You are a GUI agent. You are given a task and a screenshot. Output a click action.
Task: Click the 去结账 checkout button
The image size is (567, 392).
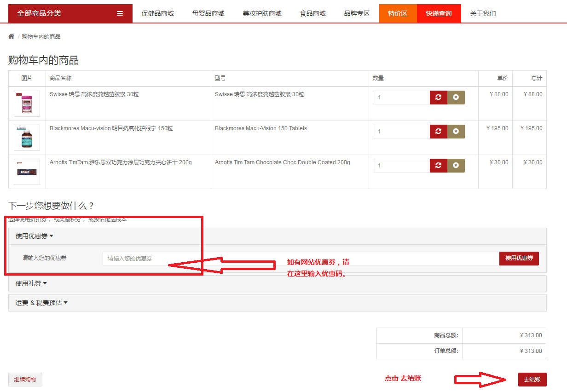point(532,380)
